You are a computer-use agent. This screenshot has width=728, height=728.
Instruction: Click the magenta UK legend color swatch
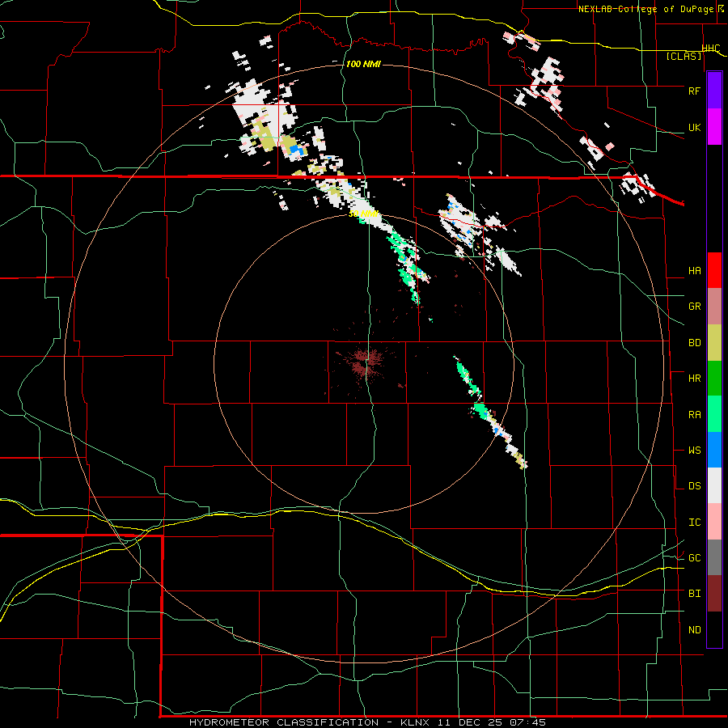point(714,127)
